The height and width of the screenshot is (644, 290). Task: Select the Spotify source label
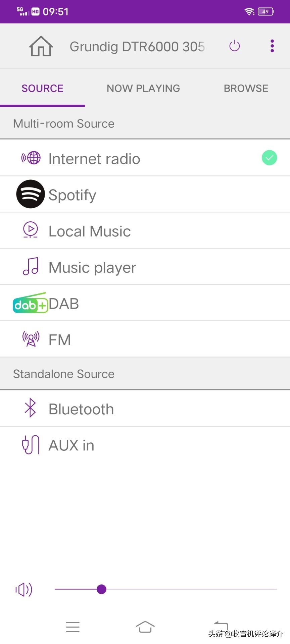click(x=72, y=195)
